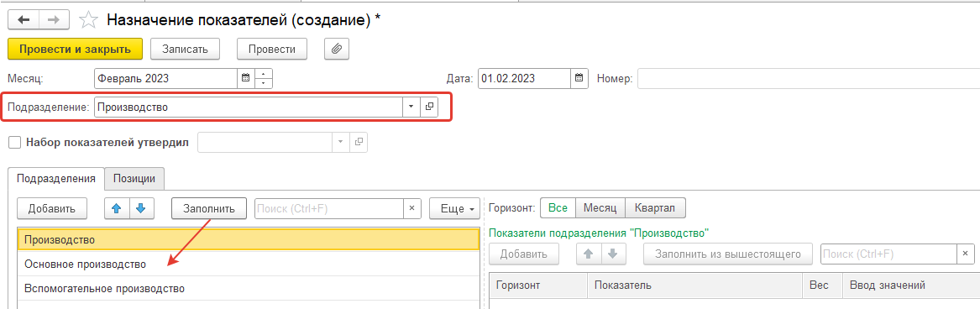Screen dimensions: 980x309
Task: Tick the Набор показателей утвердил checkbox
Action: [14, 142]
